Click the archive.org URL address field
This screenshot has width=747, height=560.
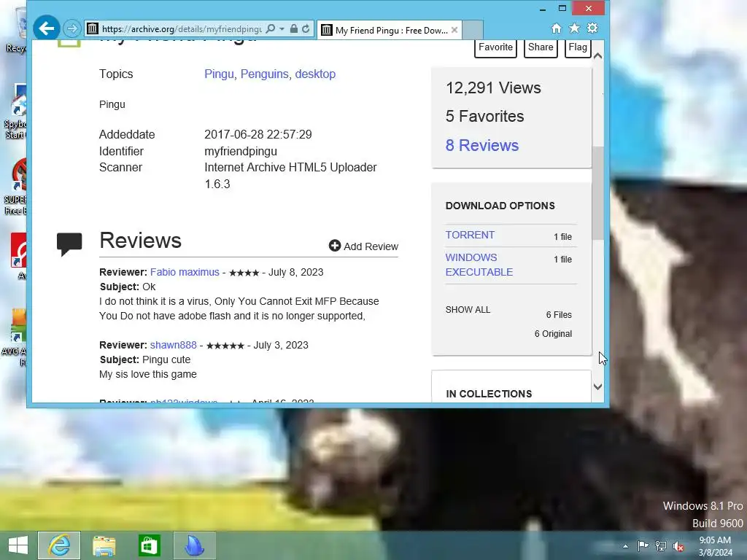[182, 29]
